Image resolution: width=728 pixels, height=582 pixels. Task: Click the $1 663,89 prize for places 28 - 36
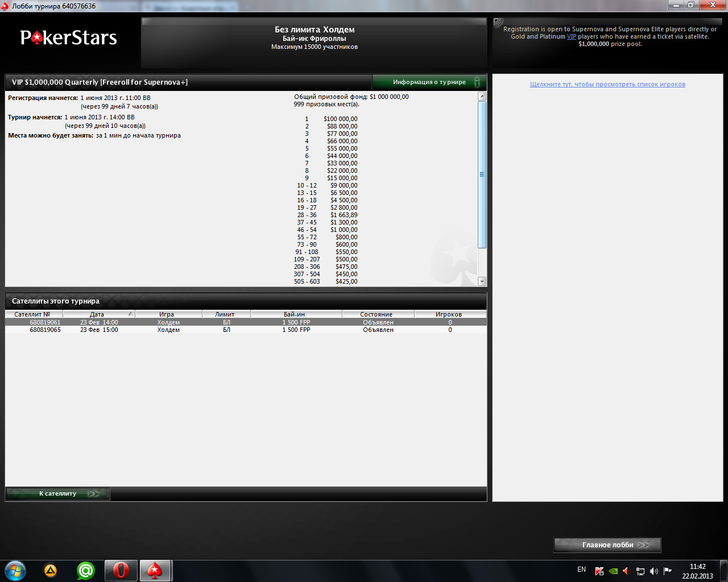pos(344,215)
